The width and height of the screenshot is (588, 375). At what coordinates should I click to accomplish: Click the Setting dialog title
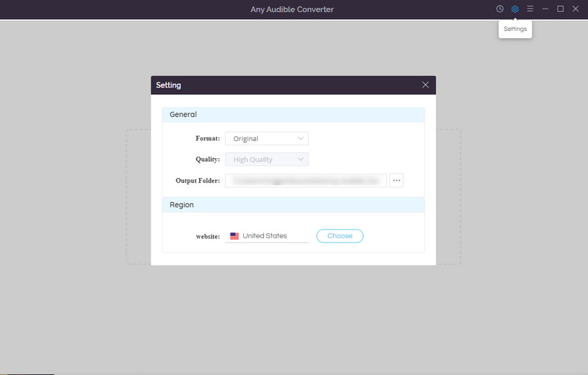pyautogui.click(x=168, y=85)
